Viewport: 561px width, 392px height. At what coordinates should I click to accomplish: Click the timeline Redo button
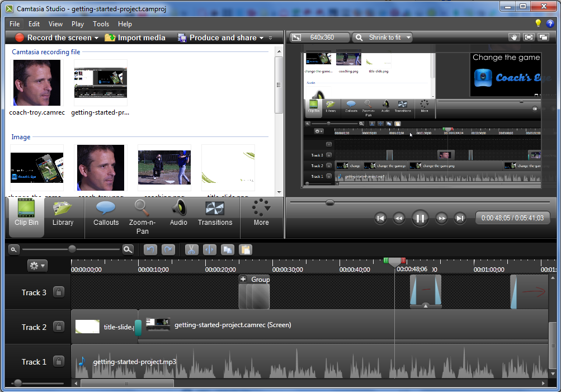click(168, 249)
